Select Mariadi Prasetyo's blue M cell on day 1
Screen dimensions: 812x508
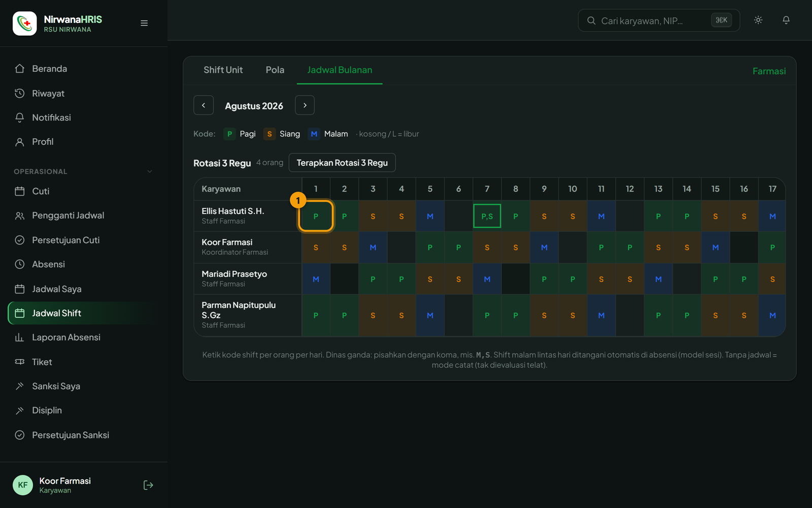pos(316,279)
